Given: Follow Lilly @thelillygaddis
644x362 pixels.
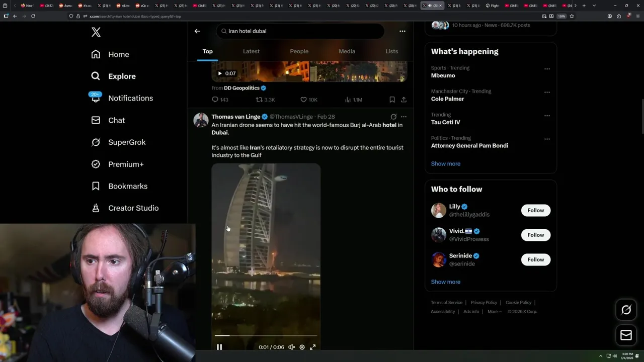Looking at the screenshot, I should click(x=535, y=210).
